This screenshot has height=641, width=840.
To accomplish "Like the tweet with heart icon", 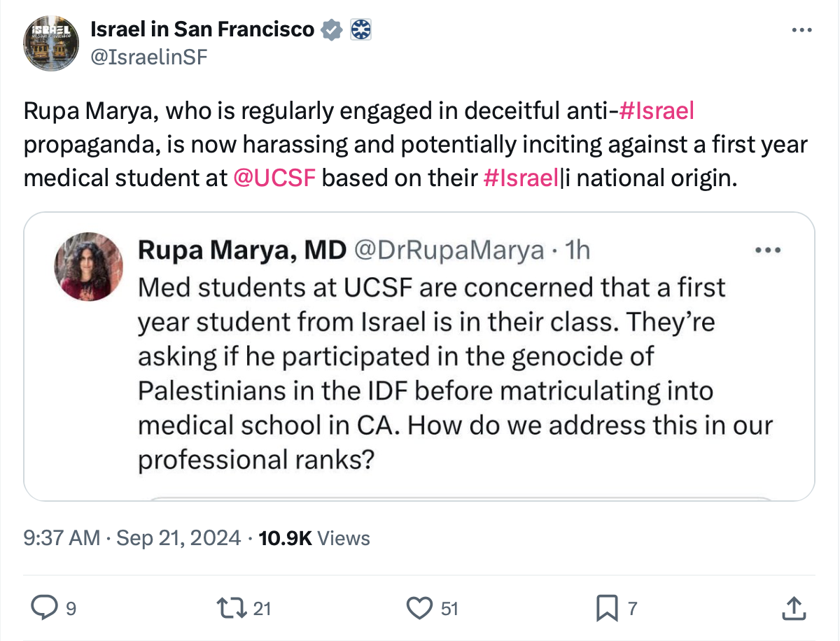I will point(419,607).
